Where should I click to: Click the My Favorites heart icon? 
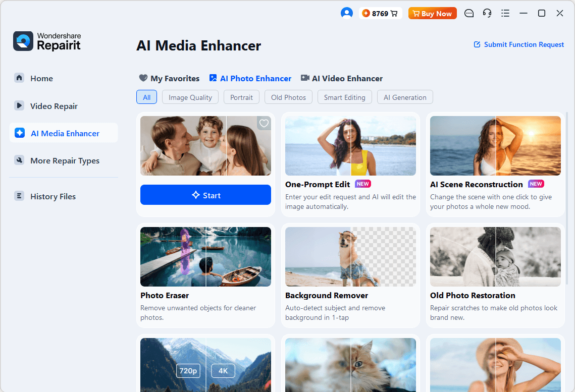point(143,78)
